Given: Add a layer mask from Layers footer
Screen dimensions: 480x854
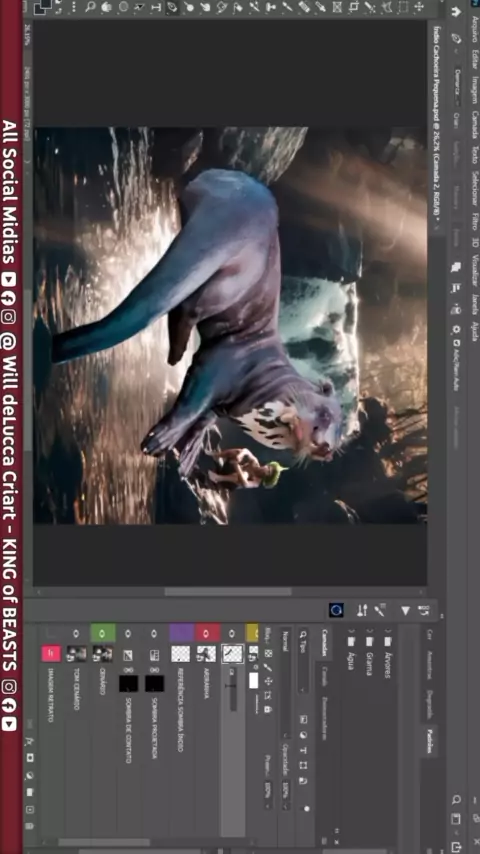Looking at the screenshot, I should click(29, 758).
